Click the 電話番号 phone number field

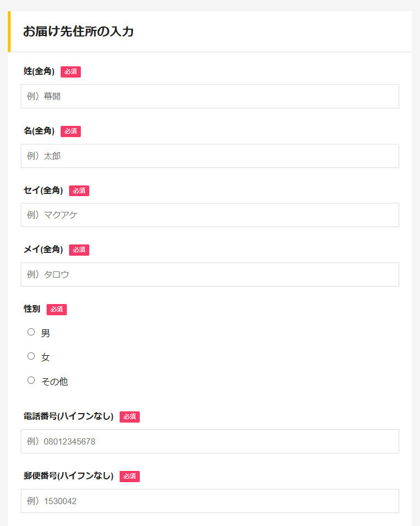coord(209,441)
